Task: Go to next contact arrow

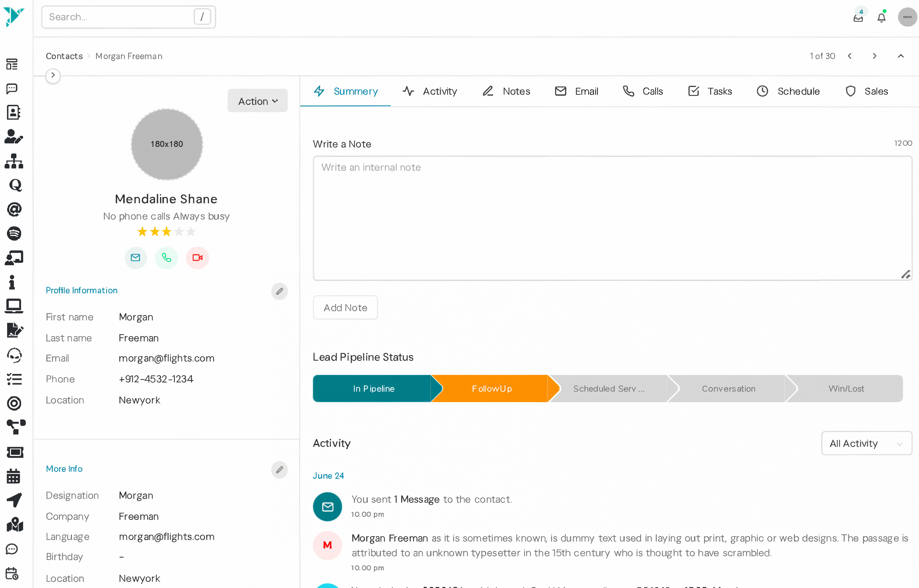Action: coord(874,56)
